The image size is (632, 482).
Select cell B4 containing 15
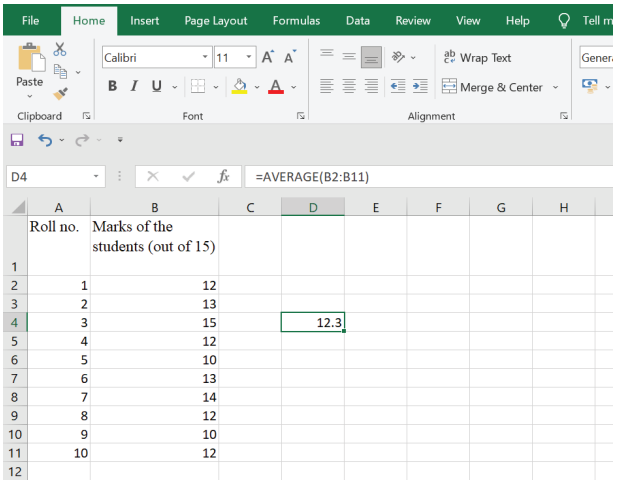click(154, 322)
